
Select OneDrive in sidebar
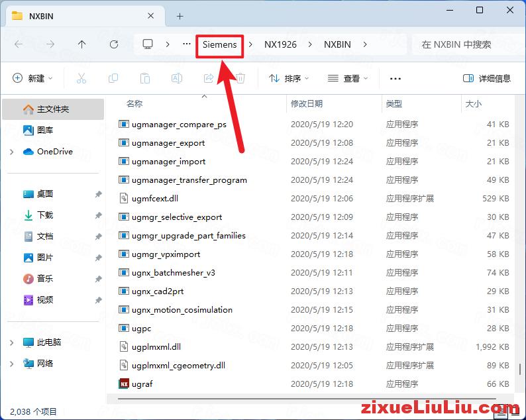coord(48,152)
